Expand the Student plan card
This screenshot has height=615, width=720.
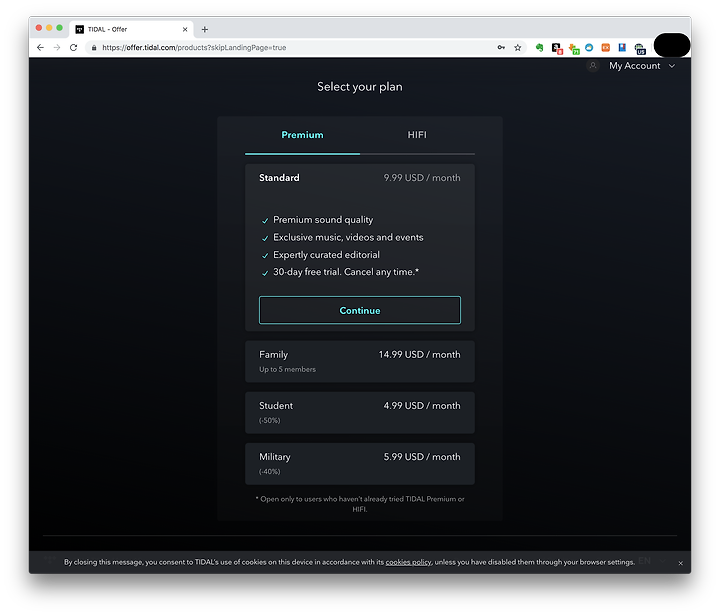coord(360,412)
